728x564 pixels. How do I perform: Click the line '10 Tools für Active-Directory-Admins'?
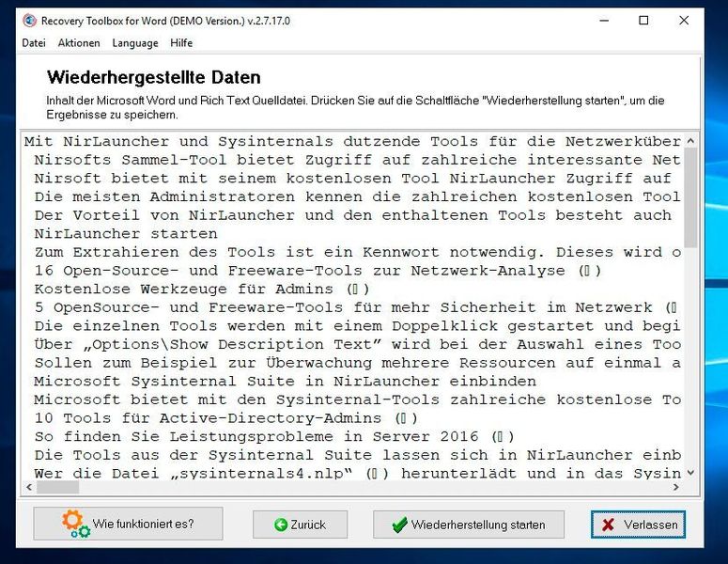[226, 418]
